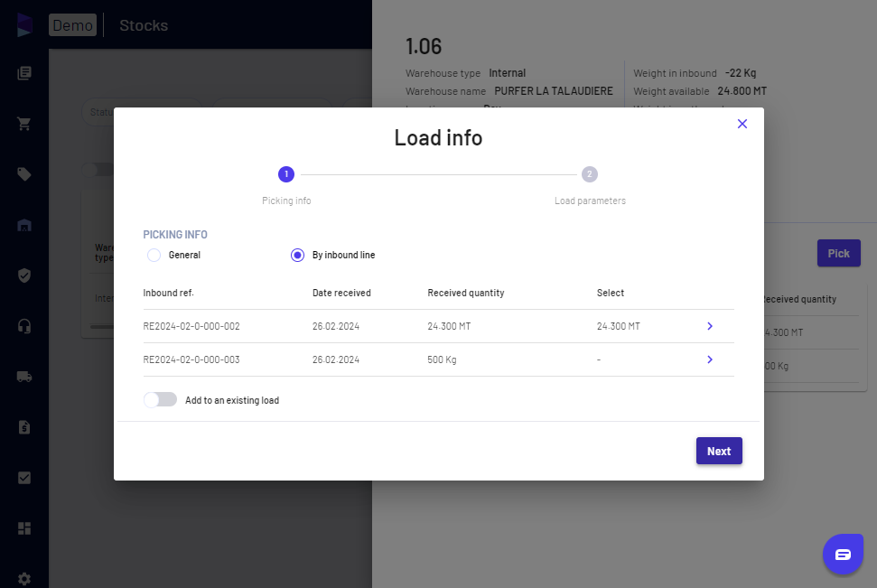Close the Load info dialog
This screenshot has width=877, height=588.
[742, 124]
